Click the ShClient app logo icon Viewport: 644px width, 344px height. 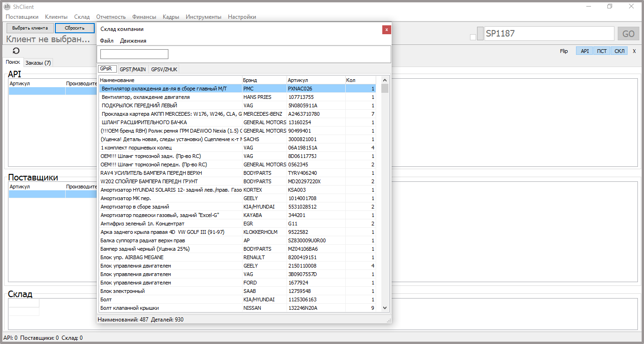(x=7, y=7)
